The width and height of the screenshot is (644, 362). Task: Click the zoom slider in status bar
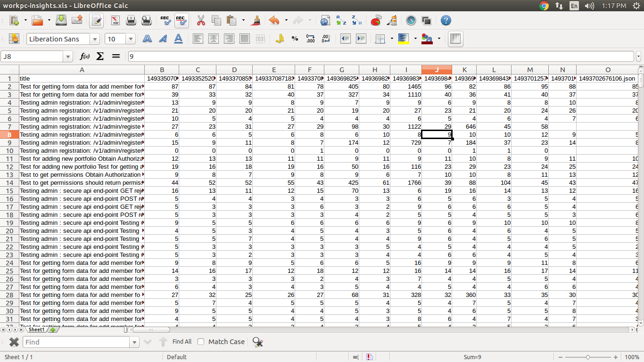tap(587, 357)
